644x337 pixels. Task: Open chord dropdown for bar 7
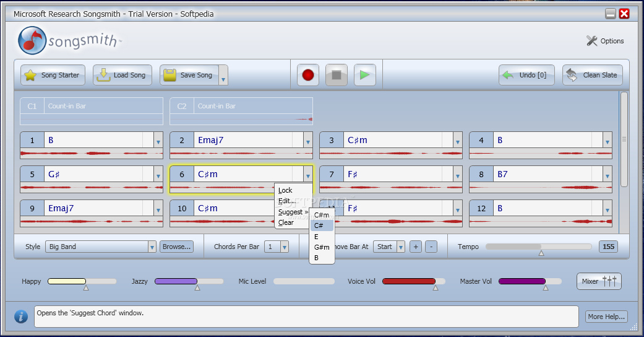(x=458, y=175)
